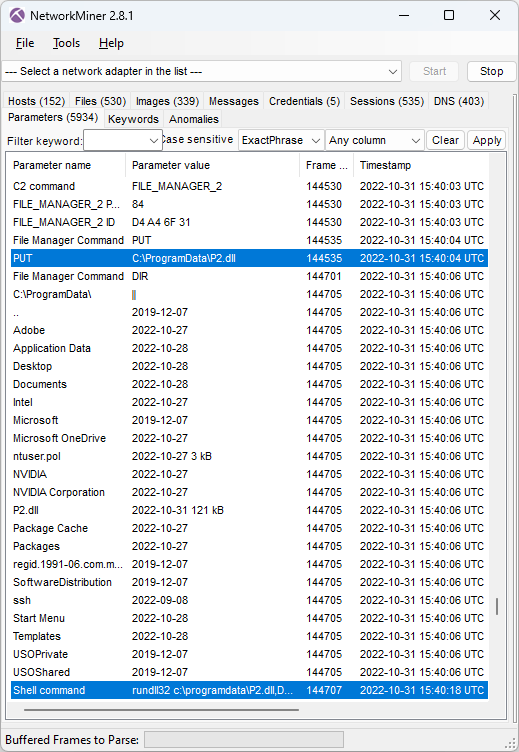Select the Packages row
The image size is (519, 752).
pyautogui.click(x=249, y=546)
